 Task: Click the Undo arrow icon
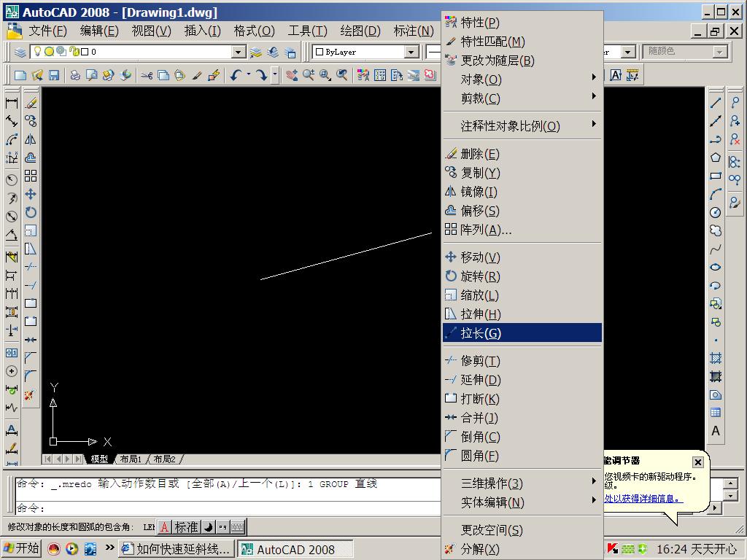(236, 75)
